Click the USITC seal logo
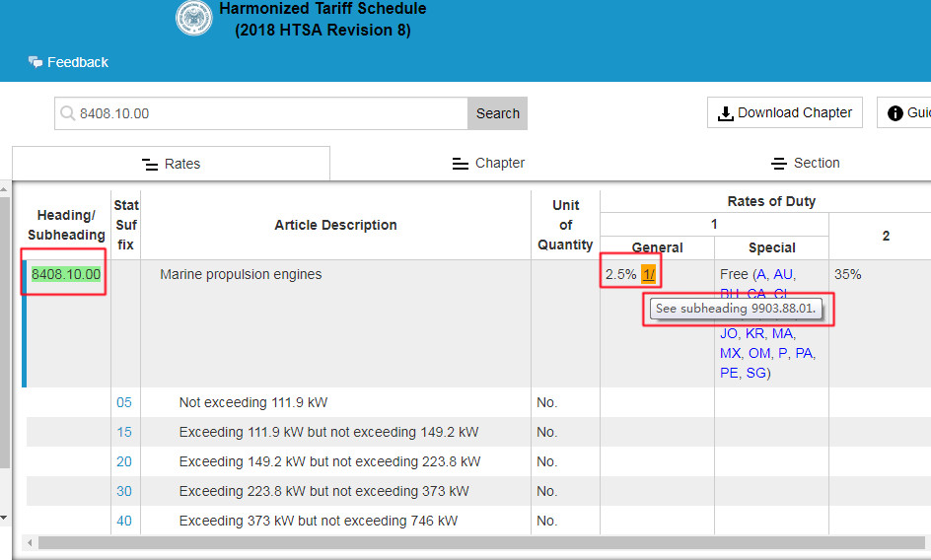 tap(193, 18)
